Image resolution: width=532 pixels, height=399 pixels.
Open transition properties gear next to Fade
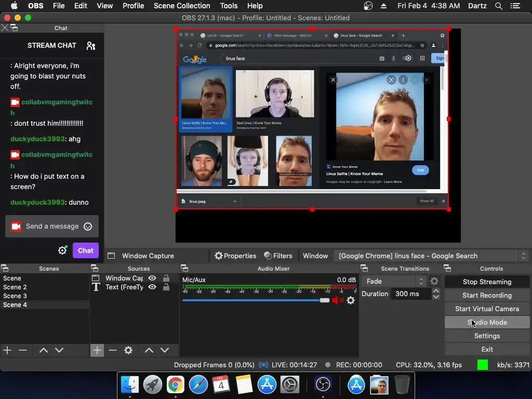434,281
